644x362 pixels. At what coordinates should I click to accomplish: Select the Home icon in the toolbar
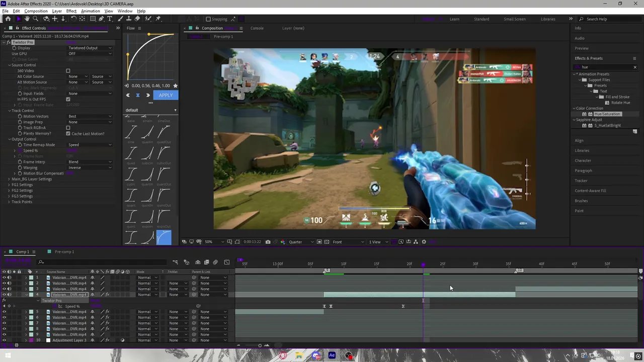pyautogui.click(x=8, y=19)
